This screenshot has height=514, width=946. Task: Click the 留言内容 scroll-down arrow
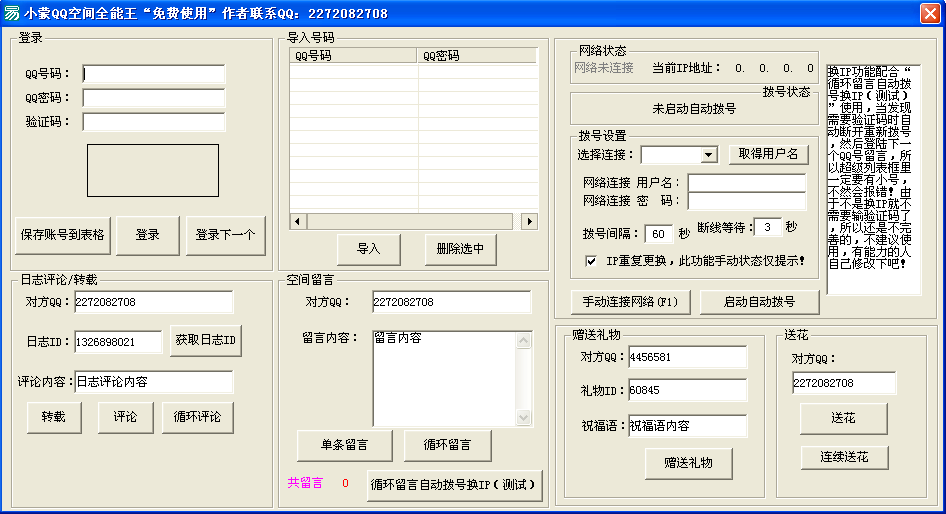[523, 417]
